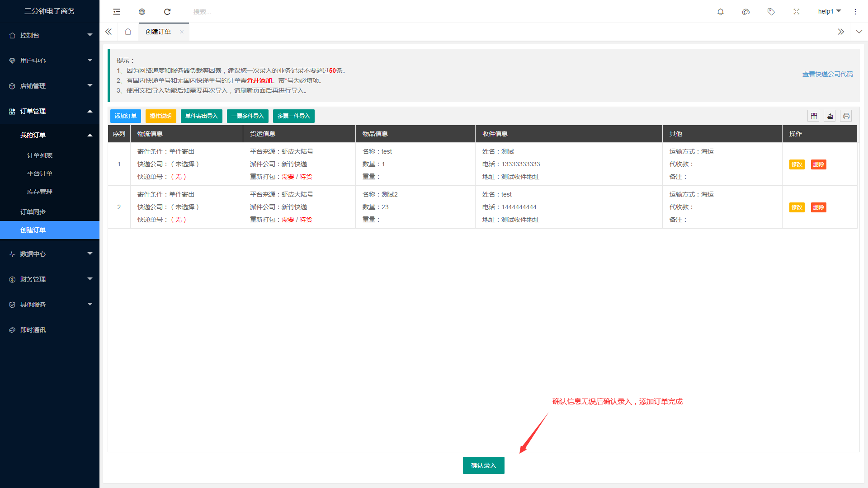Collapse the sidebar with the menu icon
The image size is (868, 488).
[x=117, y=12]
